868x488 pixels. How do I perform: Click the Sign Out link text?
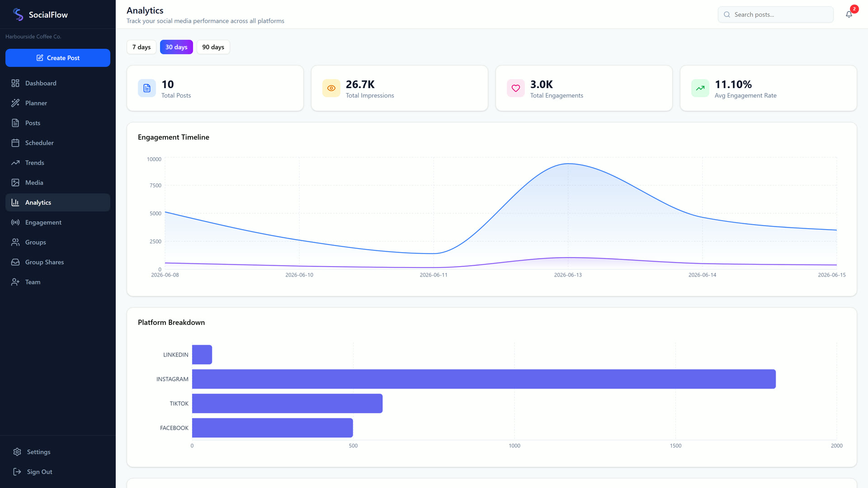click(40, 472)
